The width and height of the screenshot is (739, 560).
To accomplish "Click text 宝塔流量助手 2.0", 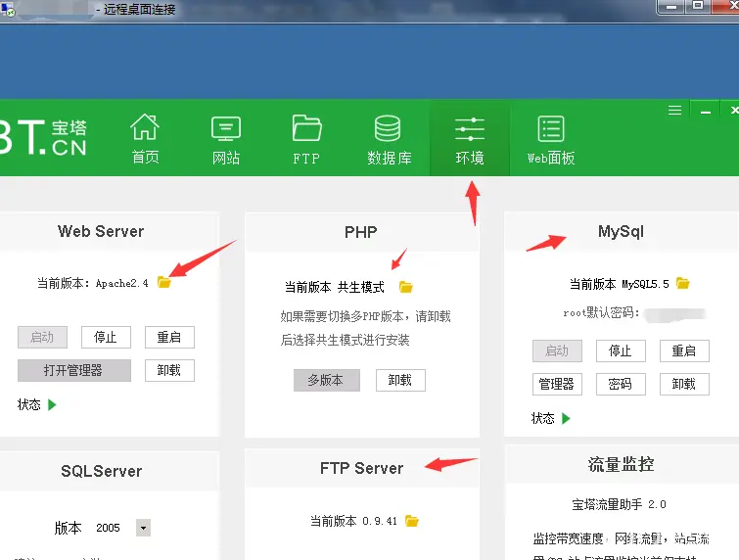I will pyautogui.click(x=620, y=504).
